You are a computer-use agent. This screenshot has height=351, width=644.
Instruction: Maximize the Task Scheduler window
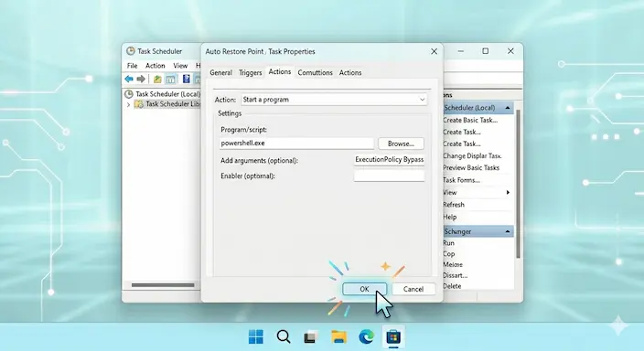(x=486, y=51)
